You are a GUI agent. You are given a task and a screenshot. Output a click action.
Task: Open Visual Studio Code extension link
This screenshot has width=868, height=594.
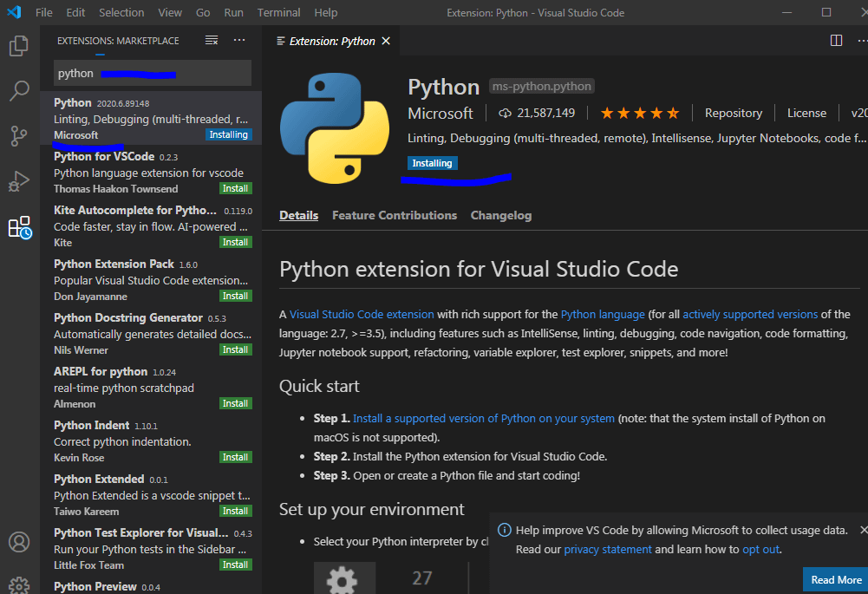[x=362, y=315]
